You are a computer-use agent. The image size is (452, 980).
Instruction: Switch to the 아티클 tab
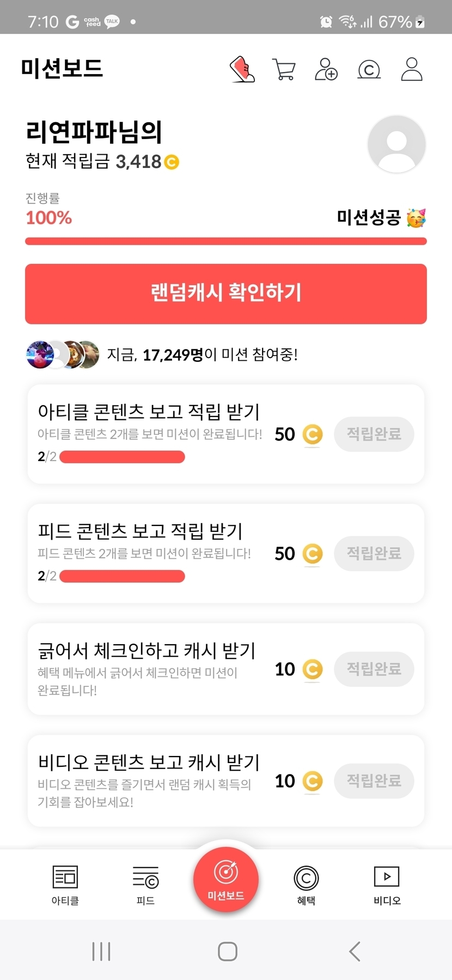coord(65,884)
